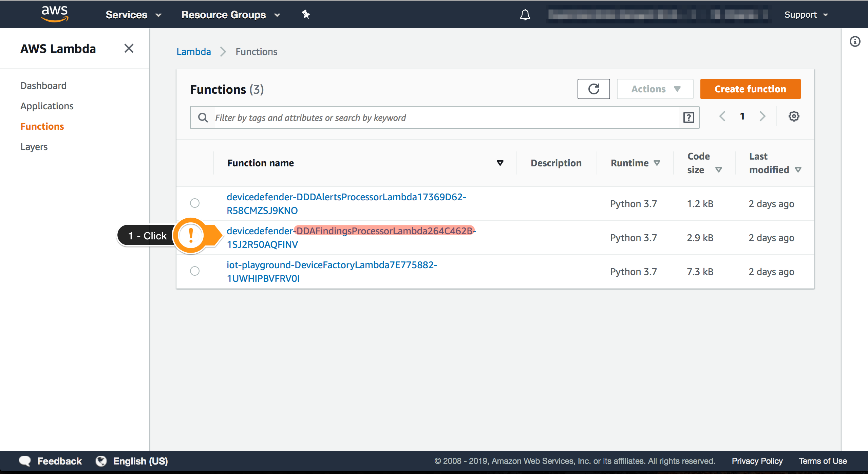Go to previous page of functions

point(722,116)
